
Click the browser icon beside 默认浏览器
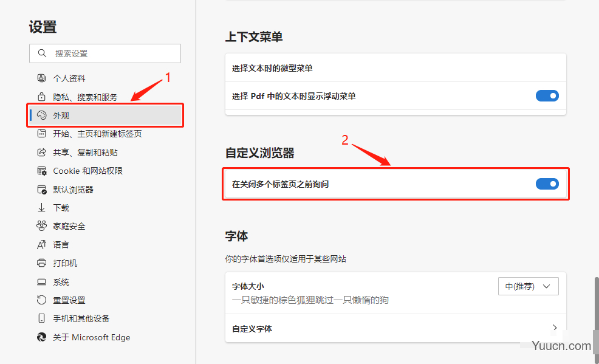coord(42,190)
